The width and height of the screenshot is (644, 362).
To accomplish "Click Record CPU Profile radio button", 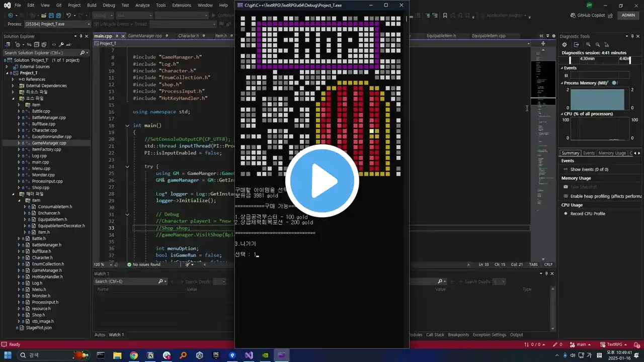I will coord(566,214).
